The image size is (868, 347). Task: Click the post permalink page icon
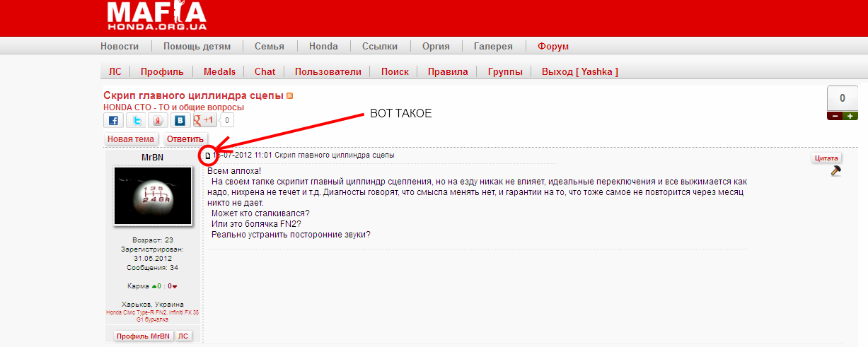point(208,155)
